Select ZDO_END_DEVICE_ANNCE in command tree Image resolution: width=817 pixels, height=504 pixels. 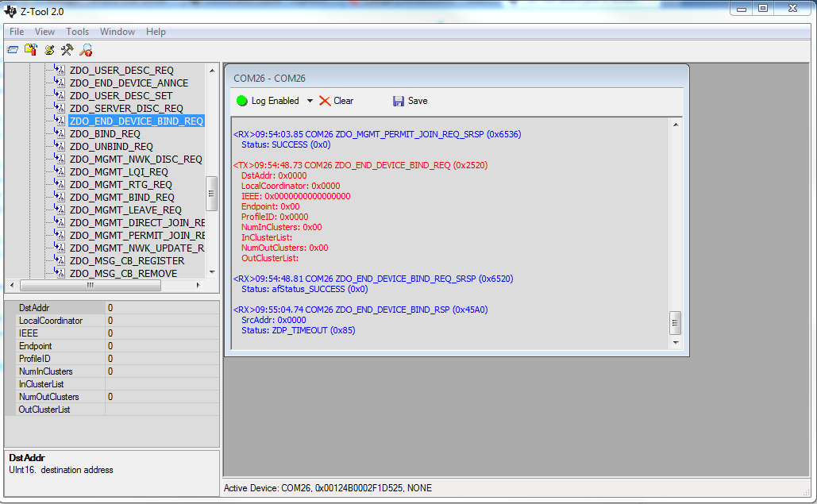[x=129, y=83]
